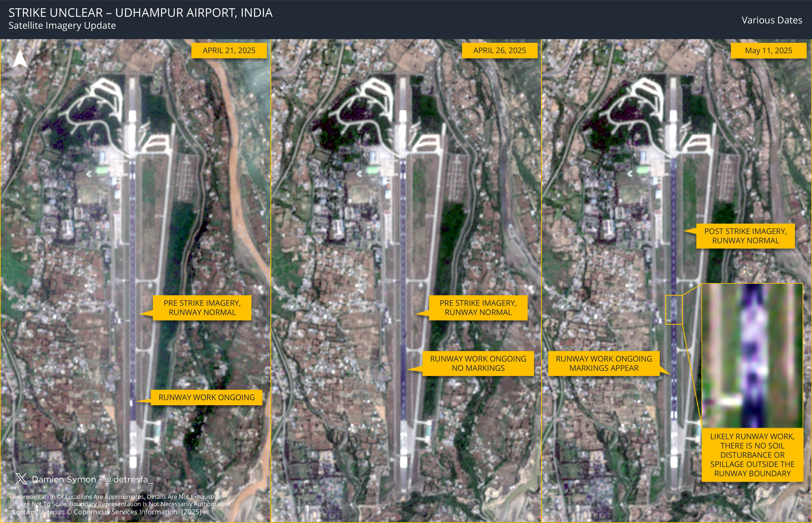The height and width of the screenshot is (523, 812).
Task: Click the 'May 11, 2025' date label
Action: (768, 51)
